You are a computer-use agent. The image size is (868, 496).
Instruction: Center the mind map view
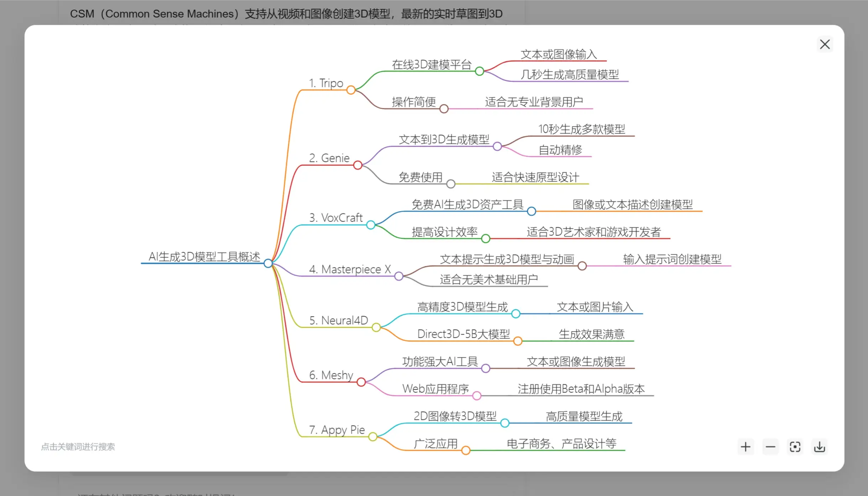pyautogui.click(x=795, y=447)
